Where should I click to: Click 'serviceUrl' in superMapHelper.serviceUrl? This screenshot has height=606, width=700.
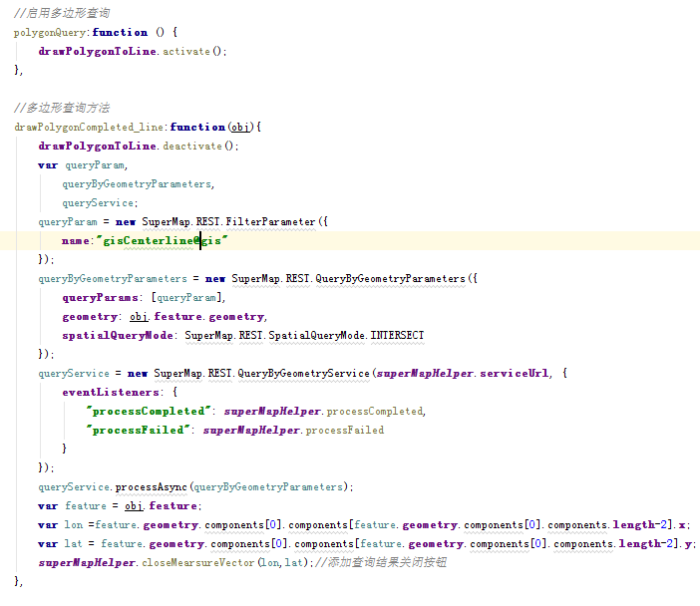pos(515,373)
